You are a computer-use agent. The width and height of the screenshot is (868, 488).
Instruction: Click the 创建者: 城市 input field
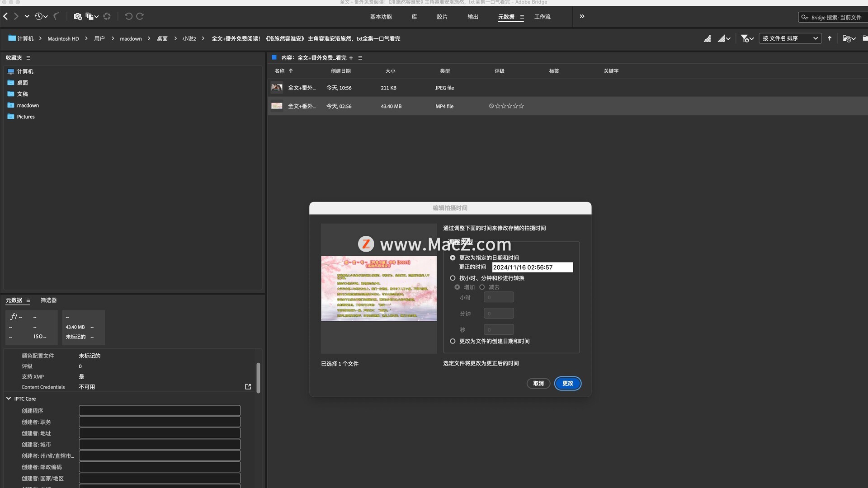pyautogui.click(x=160, y=444)
